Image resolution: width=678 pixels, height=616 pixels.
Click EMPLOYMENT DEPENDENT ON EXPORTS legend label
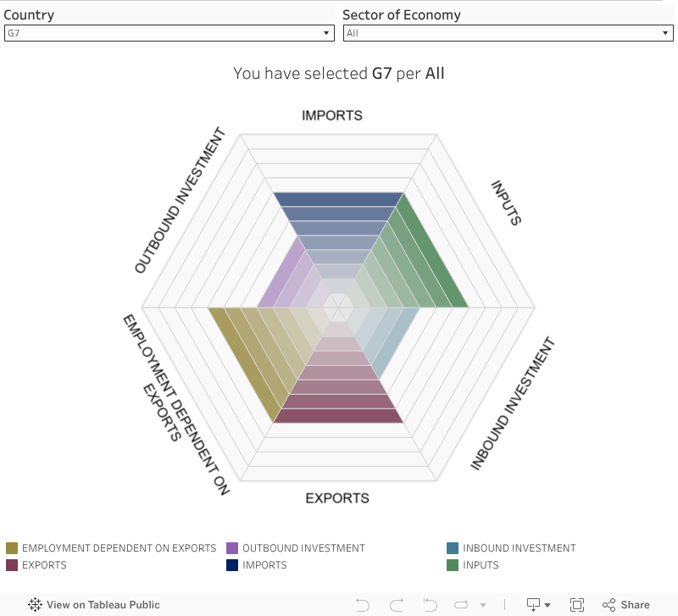coord(119,548)
